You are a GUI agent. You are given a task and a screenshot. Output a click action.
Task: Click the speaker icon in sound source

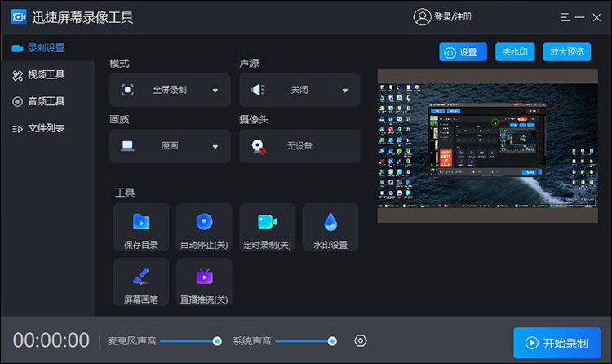258,90
